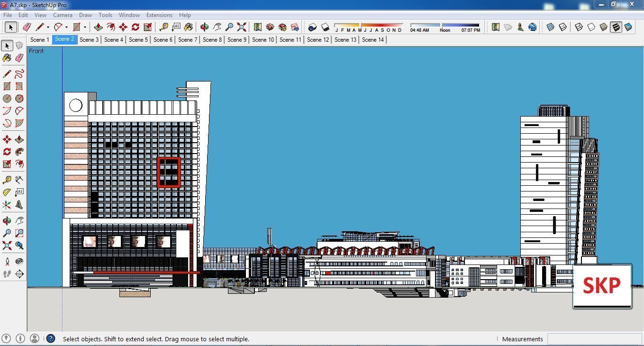
Task: Switch to Scene 10 tab
Action: [x=263, y=40]
